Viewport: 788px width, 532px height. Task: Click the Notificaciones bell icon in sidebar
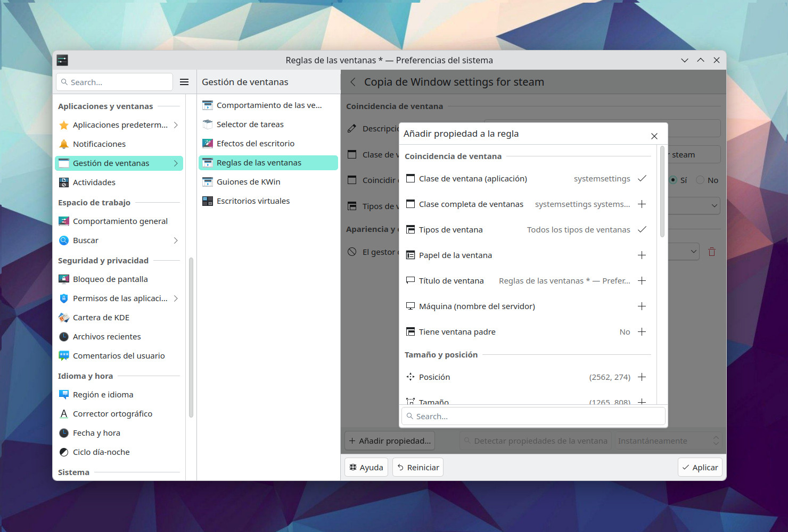point(64,144)
